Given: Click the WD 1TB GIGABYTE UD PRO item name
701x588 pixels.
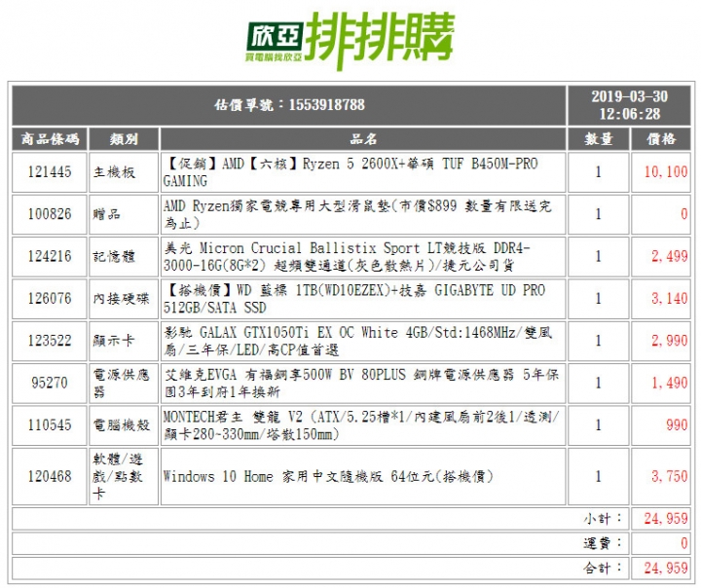Looking at the screenshot, I should point(354,299).
